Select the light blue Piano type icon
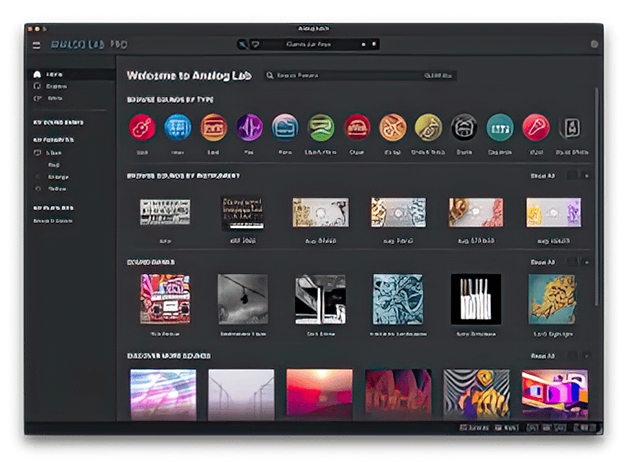The width and height of the screenshot is (629, 462). (x=285, y=128)
